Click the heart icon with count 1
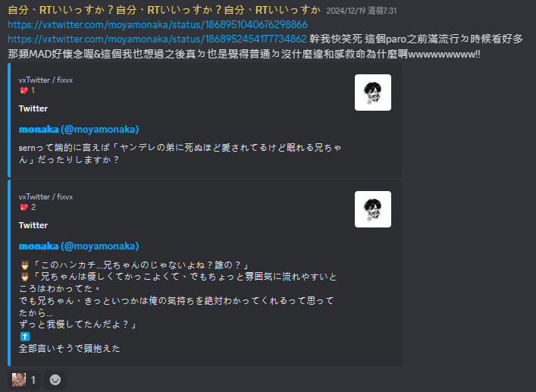Image resolution: width=536 pixels, height=392 pixels. [x=24, y=90]
